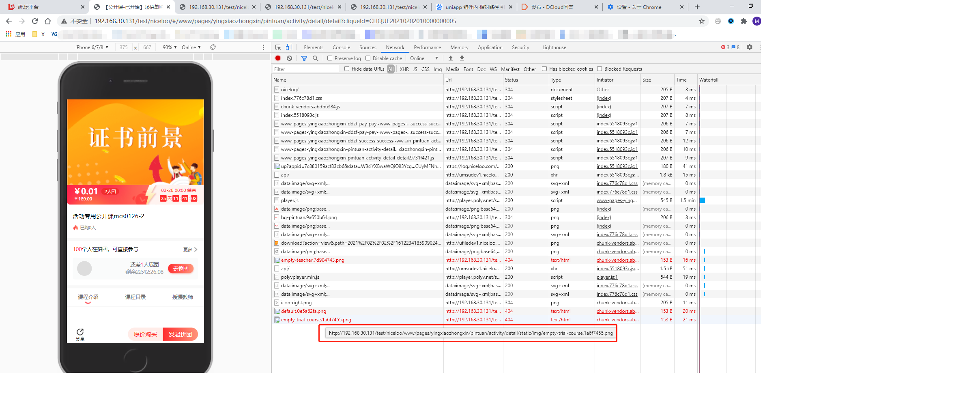This screenshot has width=980, height=411.
Task: Open DevTools settings gear
Action: pos(749,47)
